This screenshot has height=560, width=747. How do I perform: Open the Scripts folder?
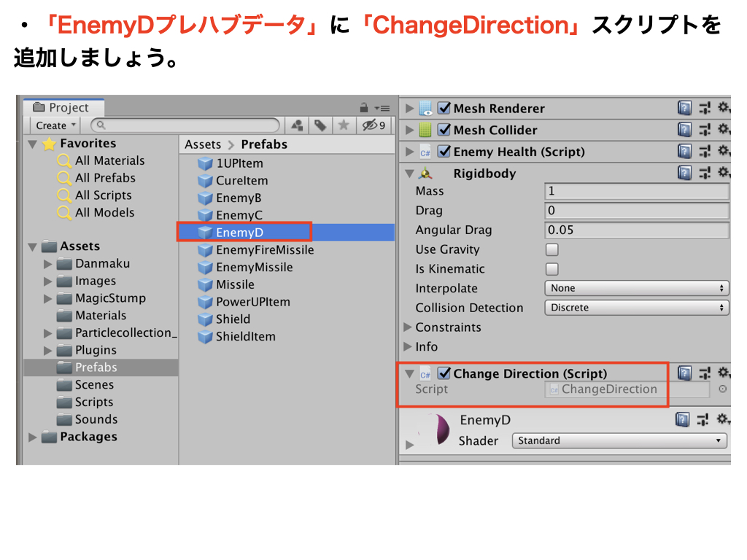[x=93, y=402]
